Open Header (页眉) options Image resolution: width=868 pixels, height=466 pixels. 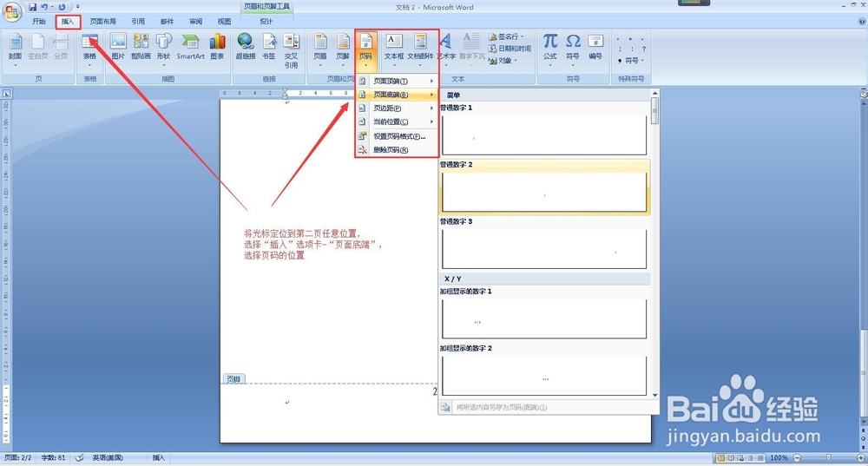[x=320, y=49]
